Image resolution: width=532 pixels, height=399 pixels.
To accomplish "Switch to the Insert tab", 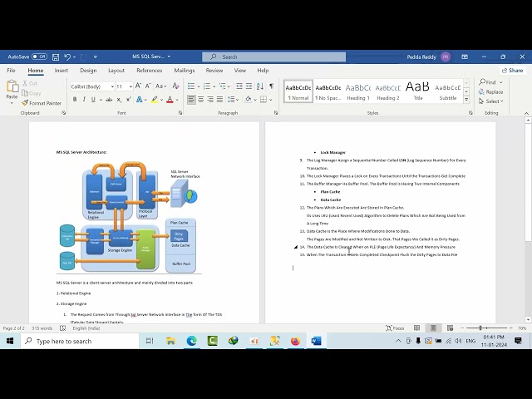I will tap(61, 70).
